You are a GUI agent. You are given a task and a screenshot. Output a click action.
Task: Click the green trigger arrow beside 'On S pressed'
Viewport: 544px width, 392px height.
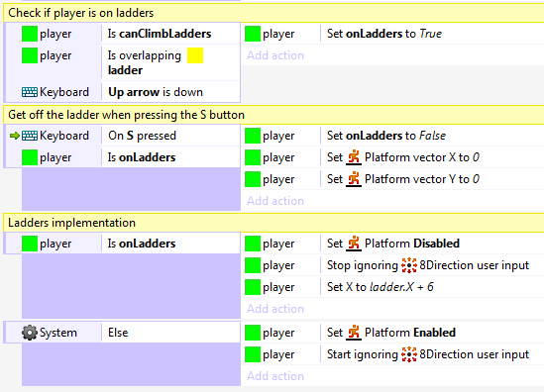[15, 136]
